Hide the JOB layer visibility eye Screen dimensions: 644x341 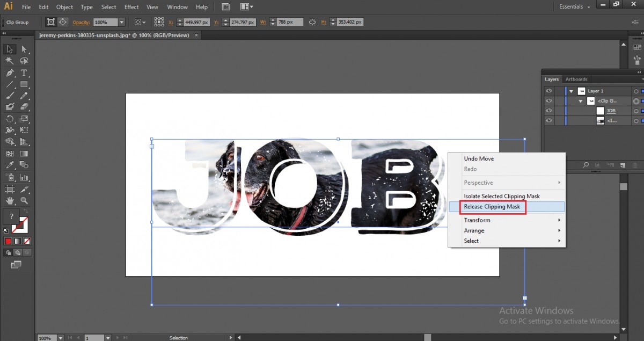(549, 110)
